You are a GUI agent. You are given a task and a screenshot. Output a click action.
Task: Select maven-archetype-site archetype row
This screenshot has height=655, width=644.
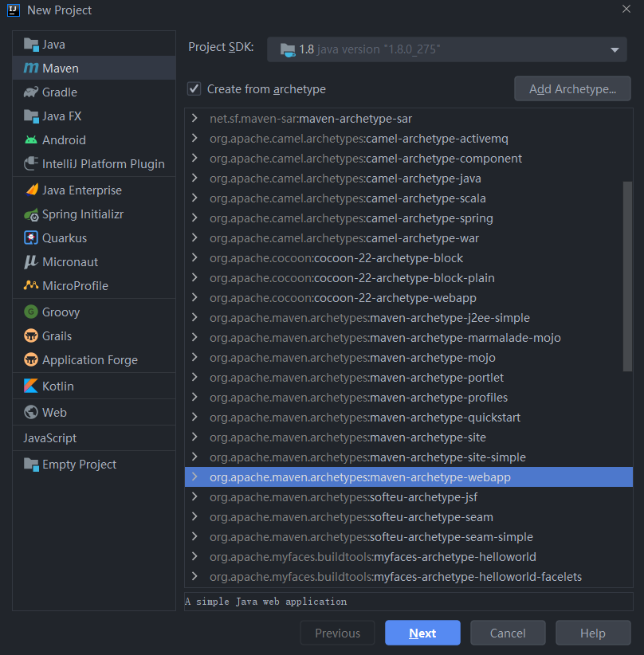[409, 437]
